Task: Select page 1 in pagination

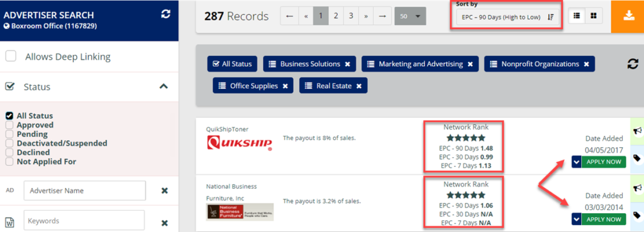Action: click(x=321, y=16)
